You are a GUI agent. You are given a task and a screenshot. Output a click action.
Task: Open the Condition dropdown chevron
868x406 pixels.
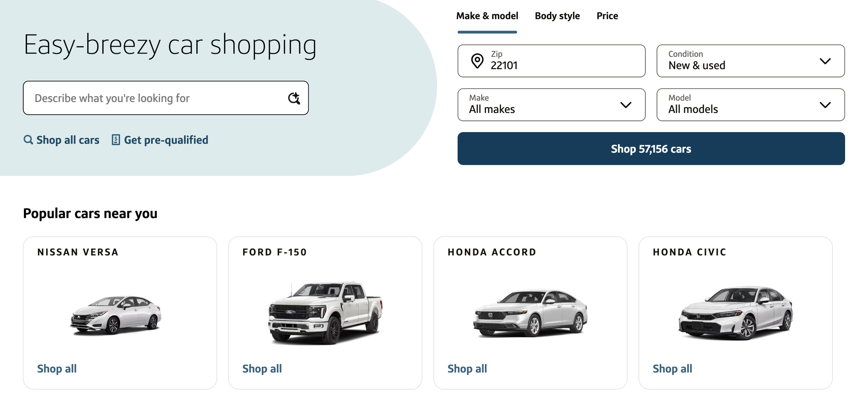click(x=825, y=61)
